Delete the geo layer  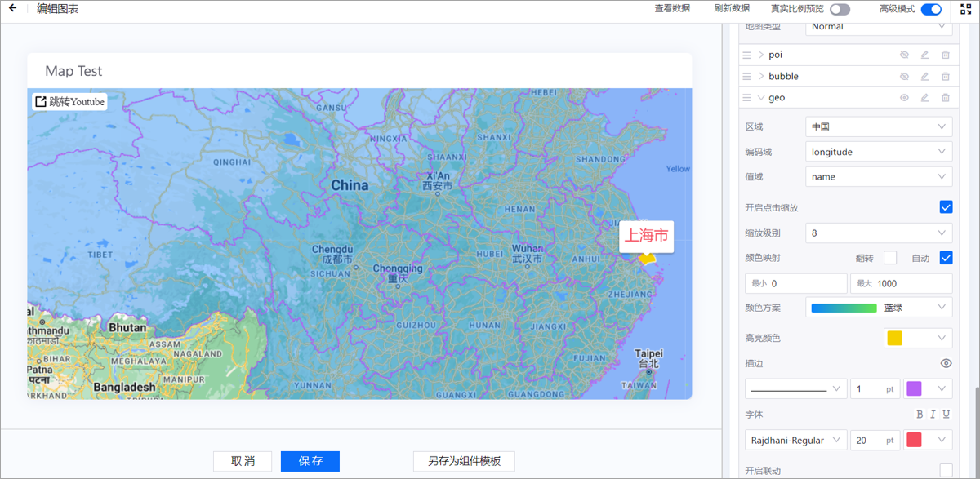pyautogui.click(x=946, y=98)
